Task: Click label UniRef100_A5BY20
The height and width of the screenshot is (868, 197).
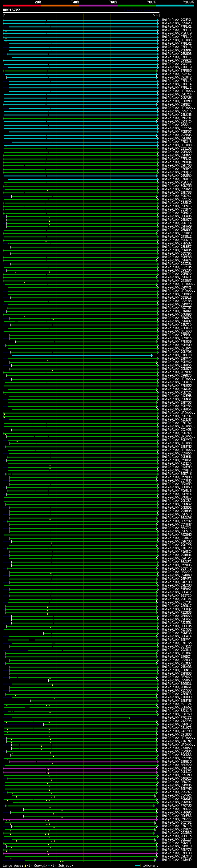Action: click(x=176, y=393)
